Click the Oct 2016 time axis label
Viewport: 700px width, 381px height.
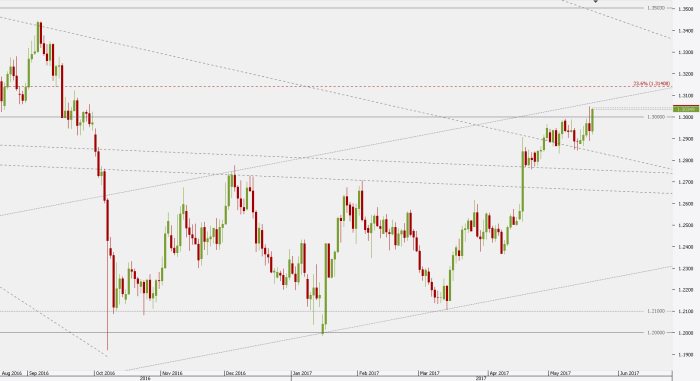click(x=106, y=373)
